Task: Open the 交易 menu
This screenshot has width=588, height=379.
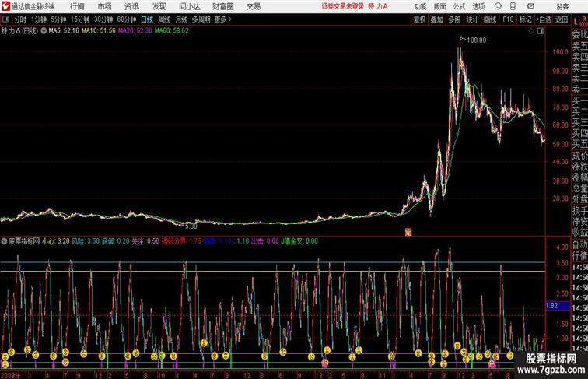Action: 253,6
